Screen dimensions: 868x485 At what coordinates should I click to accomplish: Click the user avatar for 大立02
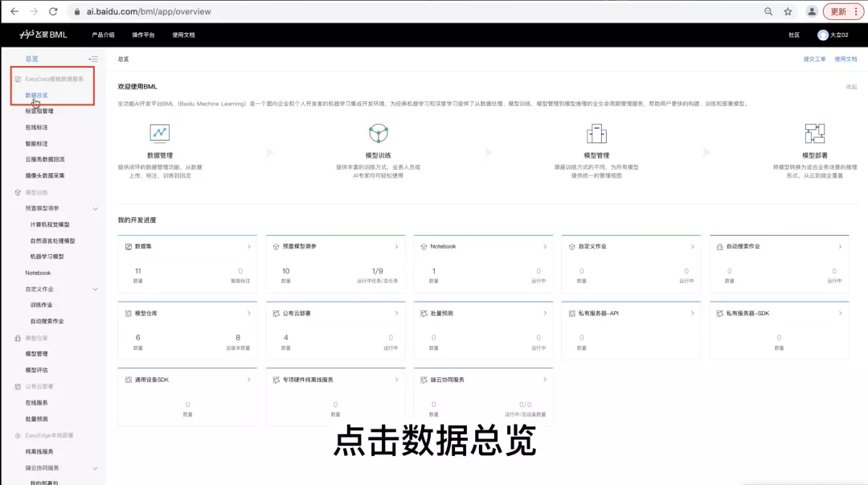coord(823,35)
